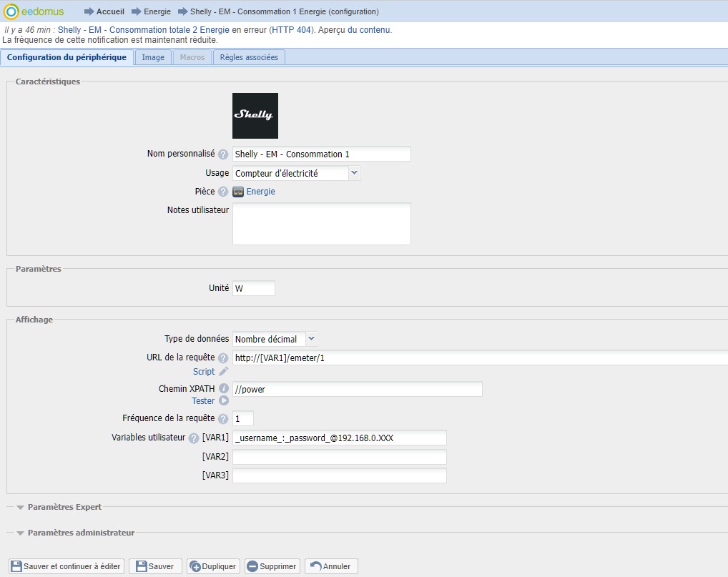The height and width of the screenshot is (577, 728).
Task: Open the Energie room link
Action: pos(260,191)
